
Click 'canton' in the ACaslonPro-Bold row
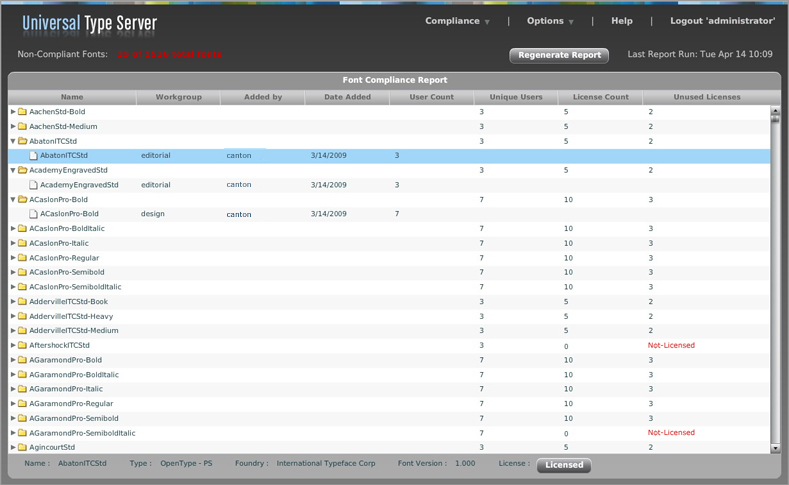(239, 214)
